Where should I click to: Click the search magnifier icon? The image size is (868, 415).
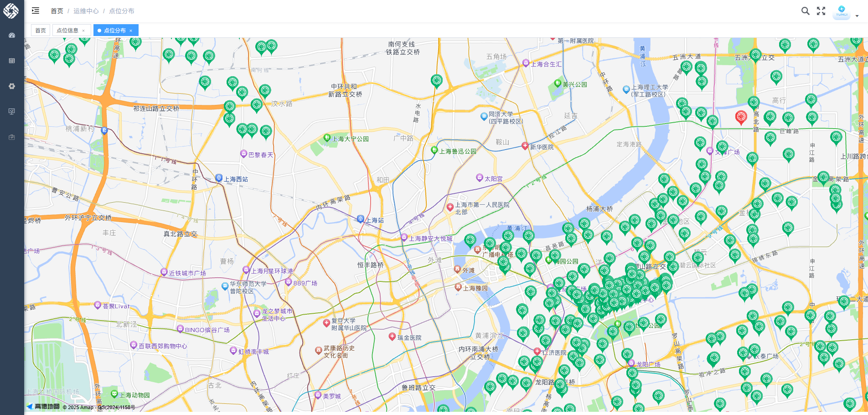click(x=805, y=11)
